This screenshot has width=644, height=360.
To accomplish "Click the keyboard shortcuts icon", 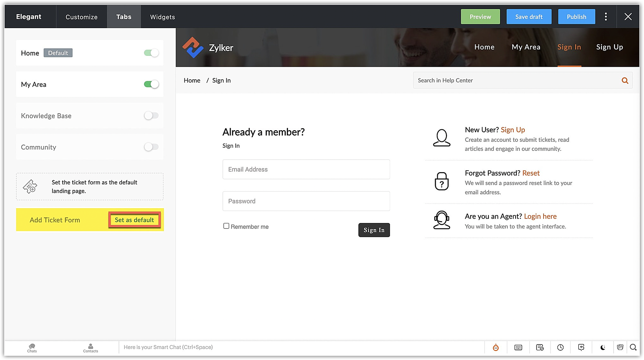I will (518, 347).
